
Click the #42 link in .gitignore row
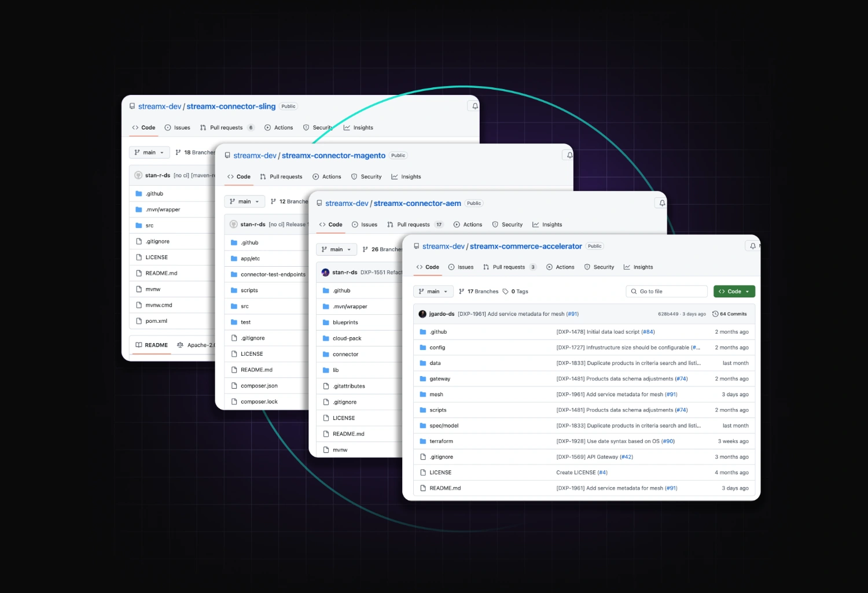[x=627, y=456]
